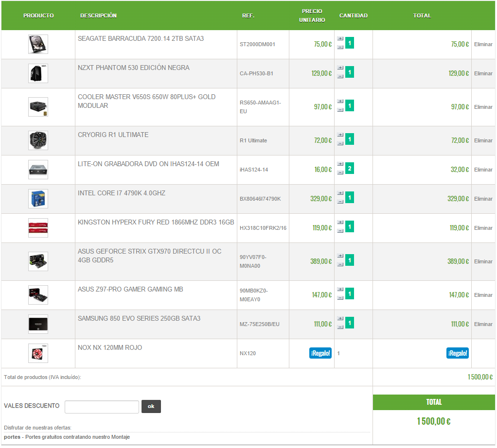
Task: Increase quantity of Cooler Master V650S
Action: 340,102
